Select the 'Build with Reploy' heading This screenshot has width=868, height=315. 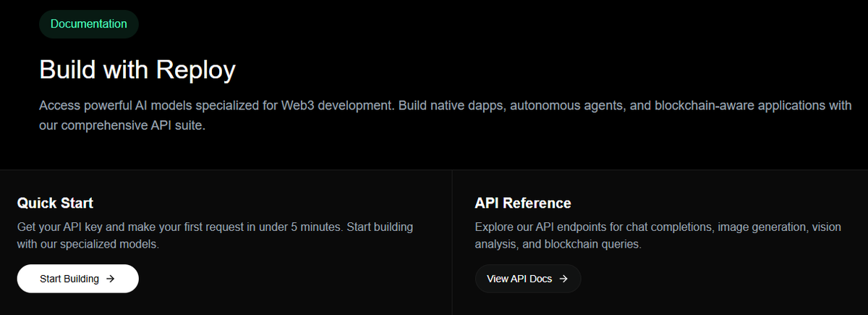click(x=137, y=70)
